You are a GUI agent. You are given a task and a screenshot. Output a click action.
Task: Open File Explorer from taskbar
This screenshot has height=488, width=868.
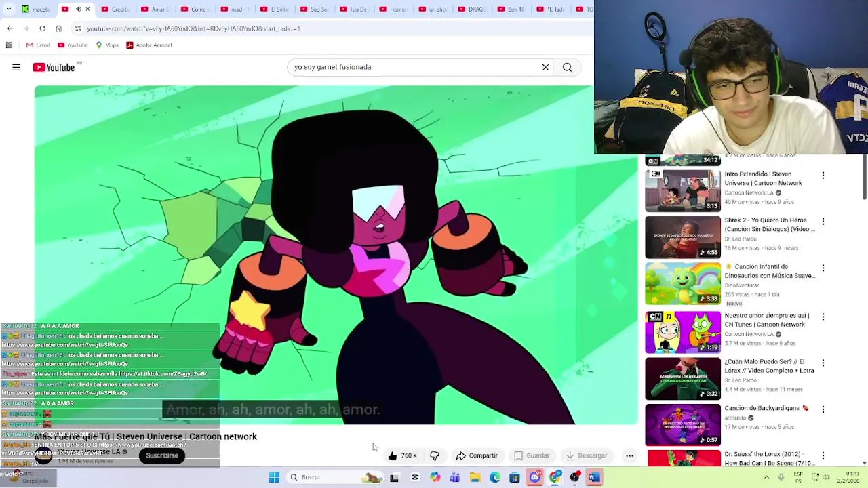475,477
